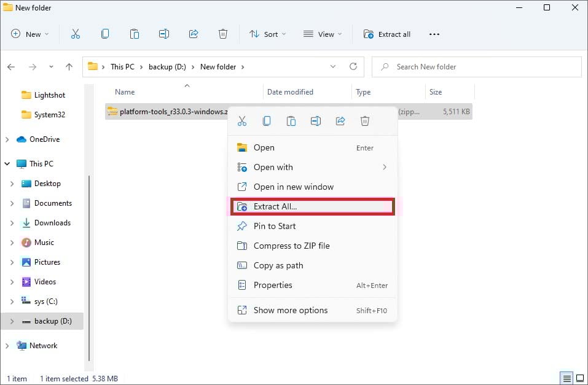Sort by the Type column header
The height and width of the screenshot is (385, 588).
[388, 92]
